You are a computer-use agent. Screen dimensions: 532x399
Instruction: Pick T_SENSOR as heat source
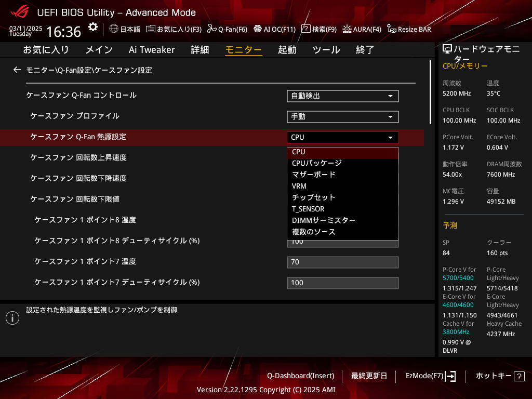coord(343,209)
